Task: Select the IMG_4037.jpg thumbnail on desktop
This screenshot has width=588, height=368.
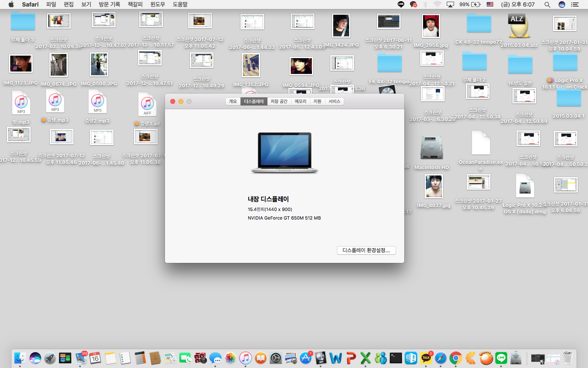Action: (434, 186)
